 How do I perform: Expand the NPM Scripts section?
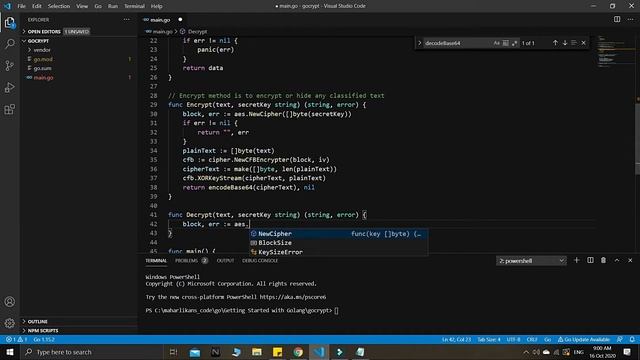tap(79, 330)
